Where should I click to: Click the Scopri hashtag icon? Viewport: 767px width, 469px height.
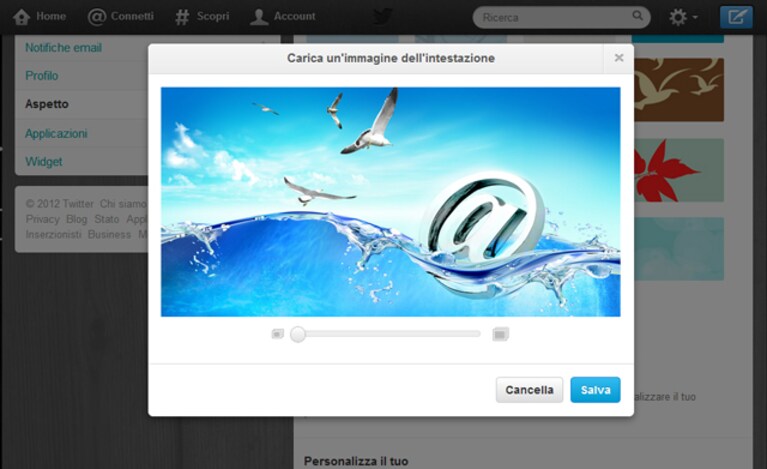[x=182, y=17]
